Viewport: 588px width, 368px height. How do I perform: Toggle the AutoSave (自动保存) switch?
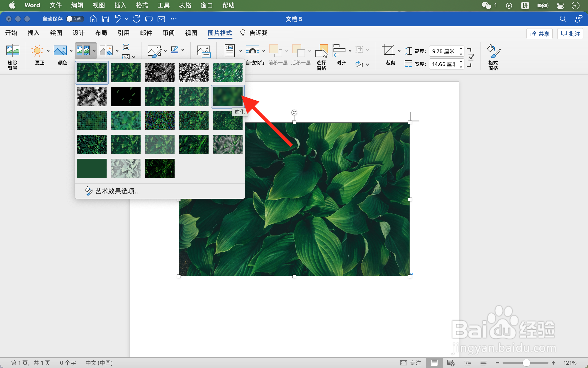pyautogui.click(x=75, y=19)
